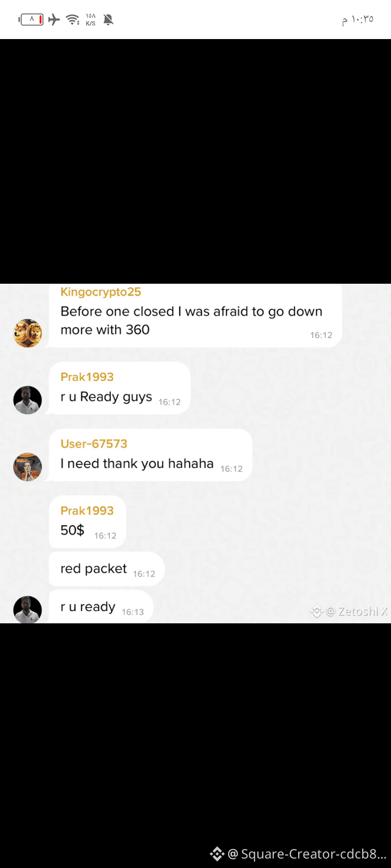Open Kingocrypto25's doge avatar
391x868 pixels.
(x=28, y=333)
